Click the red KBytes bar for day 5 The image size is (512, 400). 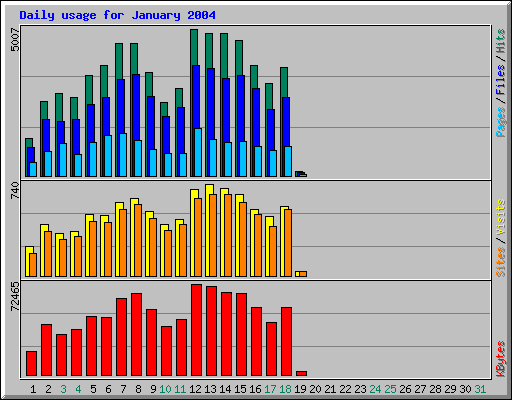[x=91, y=346]
